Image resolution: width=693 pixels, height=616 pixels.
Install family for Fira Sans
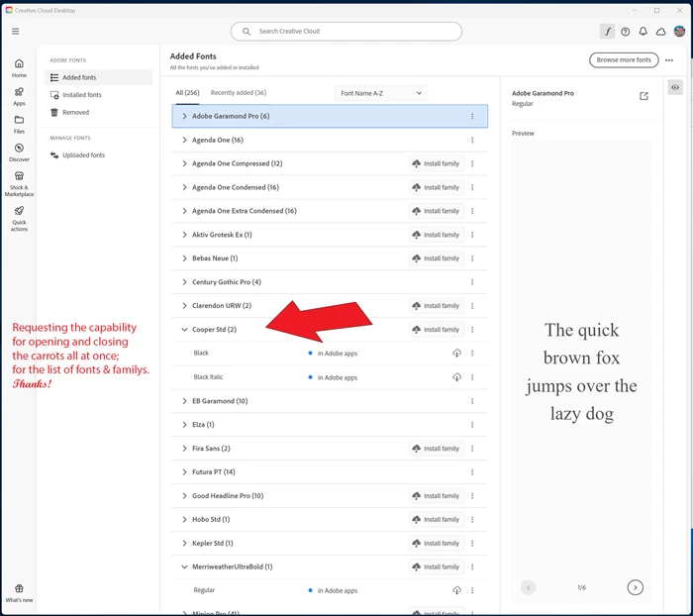[437, 449]
